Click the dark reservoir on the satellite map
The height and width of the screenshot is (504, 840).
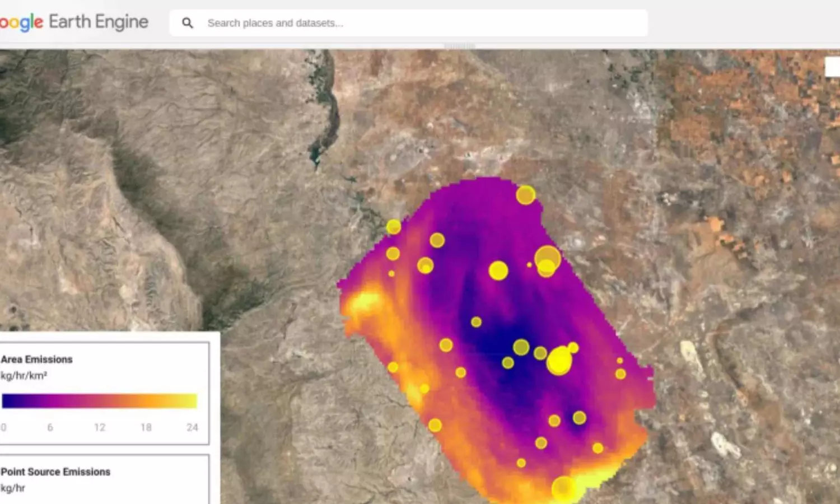point(318,151)
